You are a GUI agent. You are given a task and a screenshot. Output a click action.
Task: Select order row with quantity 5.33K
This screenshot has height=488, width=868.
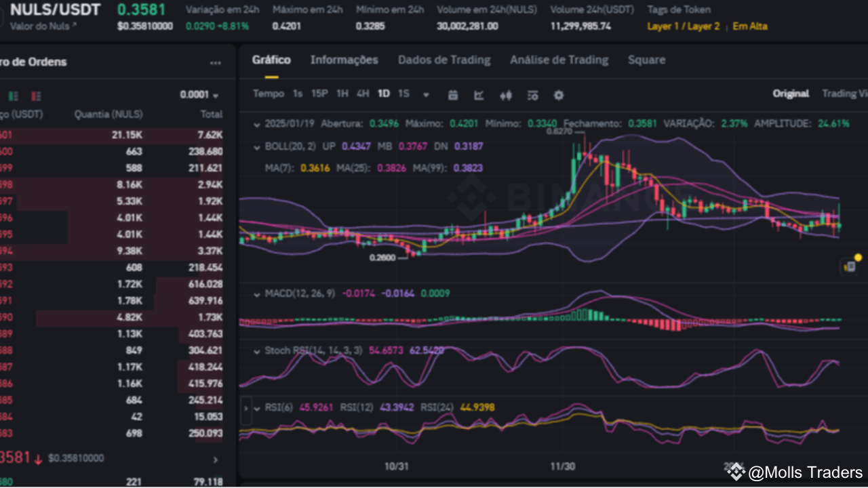[111, 201]
